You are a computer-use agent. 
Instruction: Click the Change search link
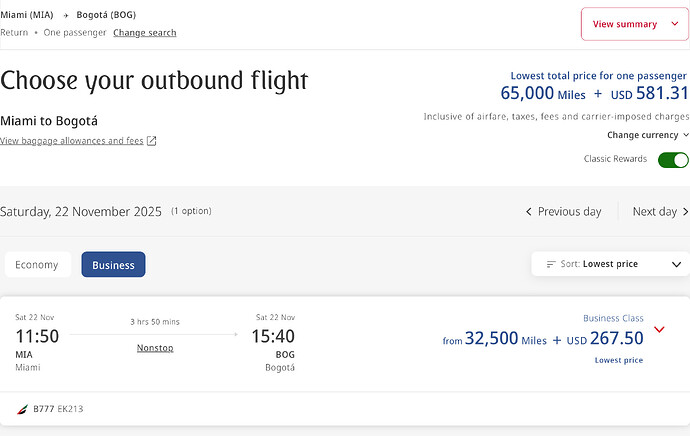(x=145, y=33)
